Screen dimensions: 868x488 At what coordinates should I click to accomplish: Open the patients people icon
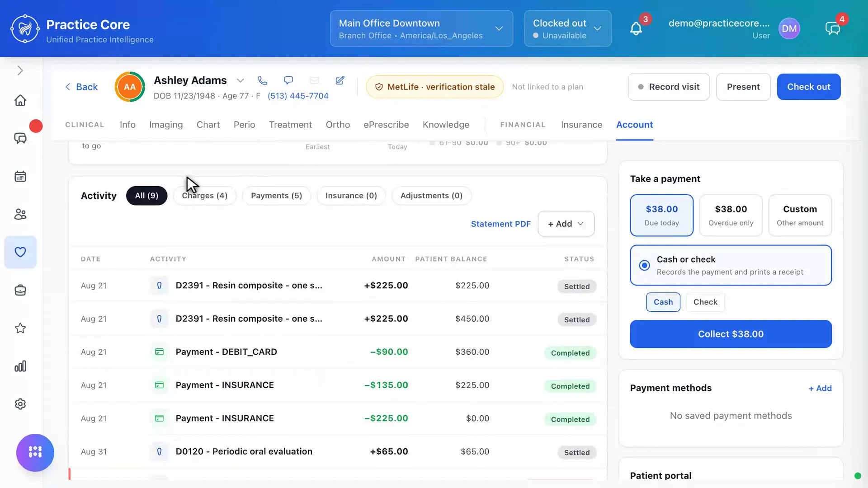point(20,214)
